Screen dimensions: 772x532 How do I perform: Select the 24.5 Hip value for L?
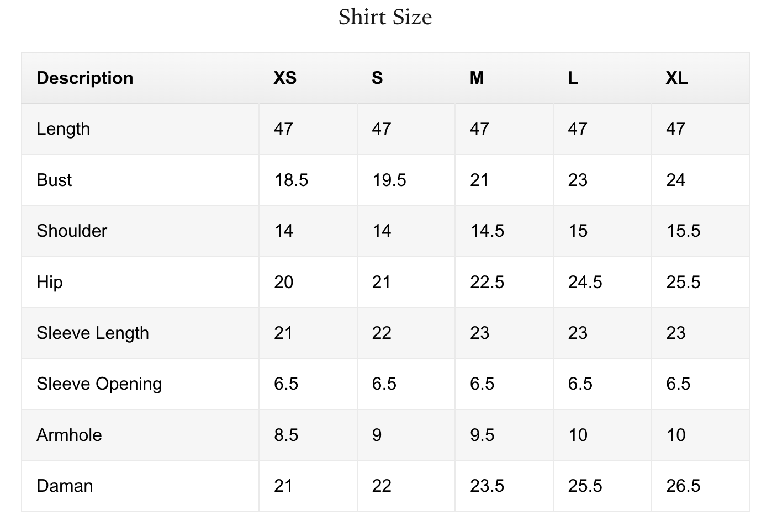point(585,282)
